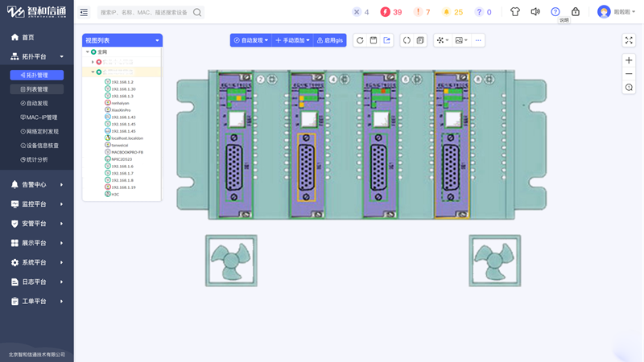Save the topology with the disk icon

[374, 40]
